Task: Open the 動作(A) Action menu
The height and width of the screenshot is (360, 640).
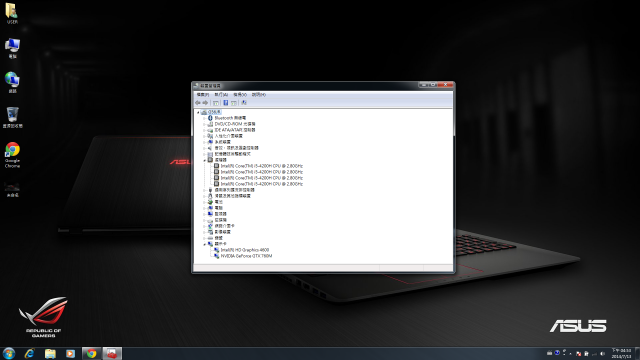Action: [221, 95]
